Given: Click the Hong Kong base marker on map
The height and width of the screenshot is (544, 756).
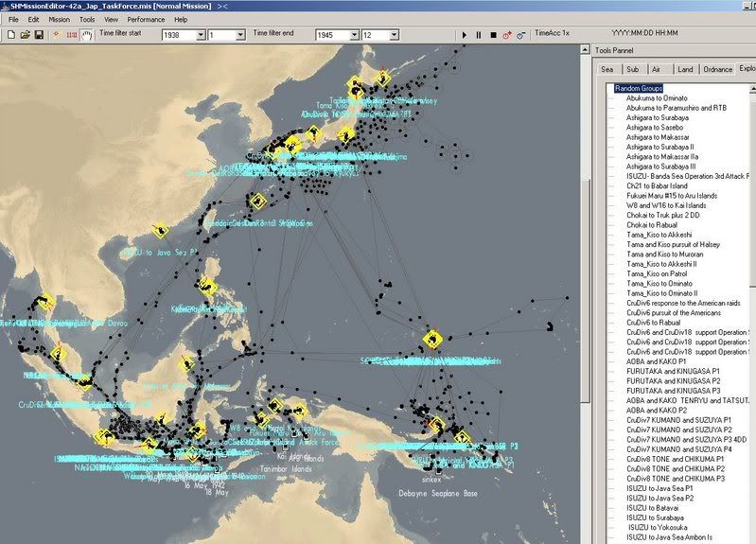Looking at the screenshot, I should (161, 231).
